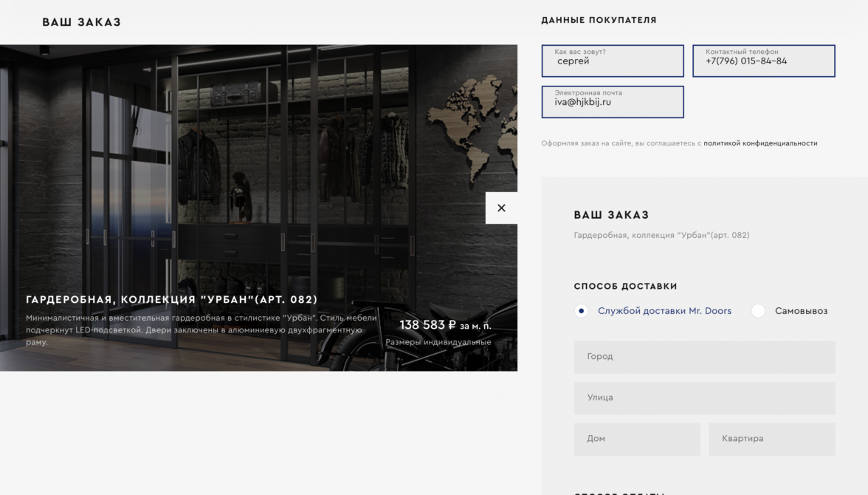Remove the wardrobe item with the X icon

[501, 208]
